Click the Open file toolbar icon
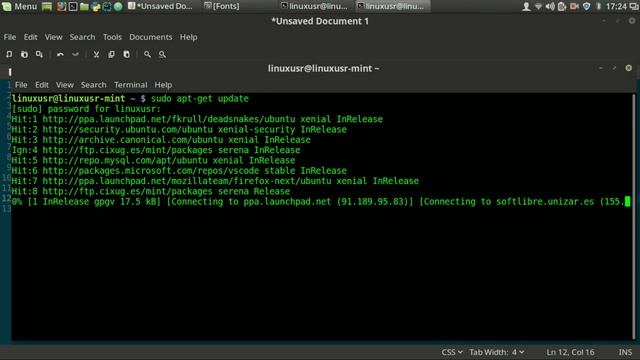640x360 pixels. 24,54
